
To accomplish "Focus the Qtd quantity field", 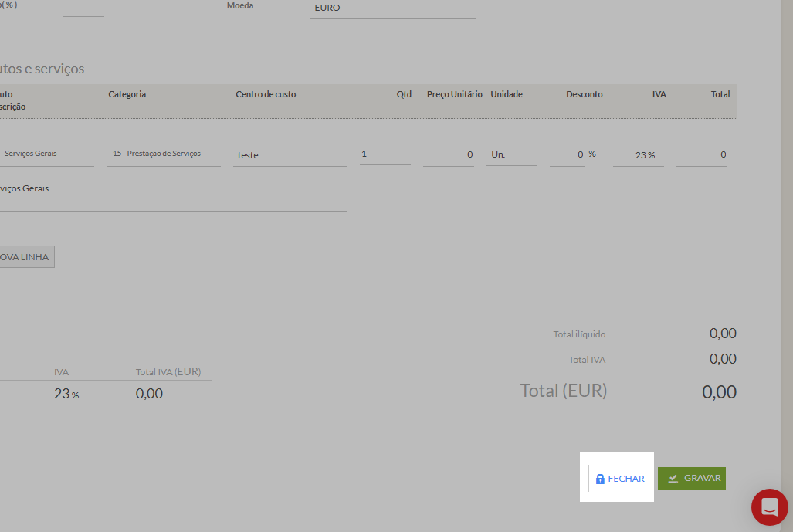I will pos(385,154).
